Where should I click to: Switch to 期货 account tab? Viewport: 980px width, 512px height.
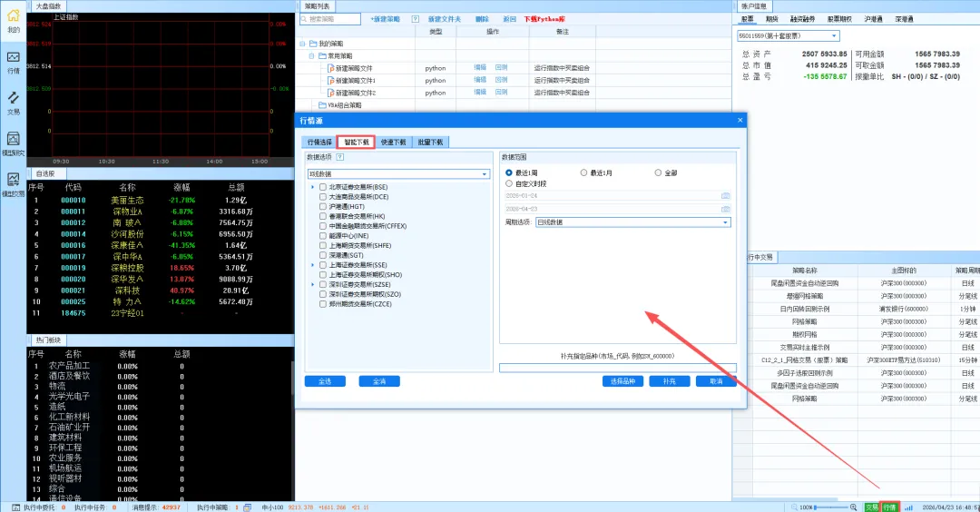coord(771,19)
